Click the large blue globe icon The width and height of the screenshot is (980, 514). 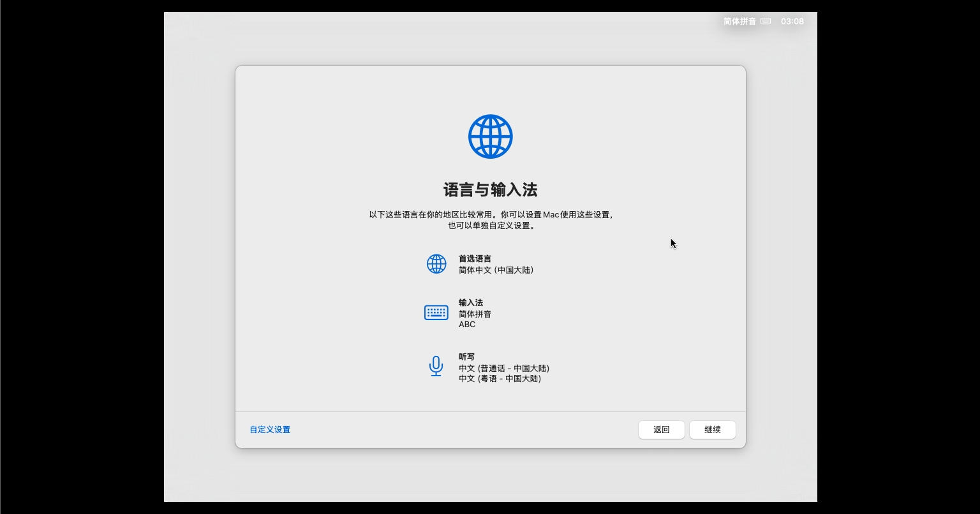[490, 136]
